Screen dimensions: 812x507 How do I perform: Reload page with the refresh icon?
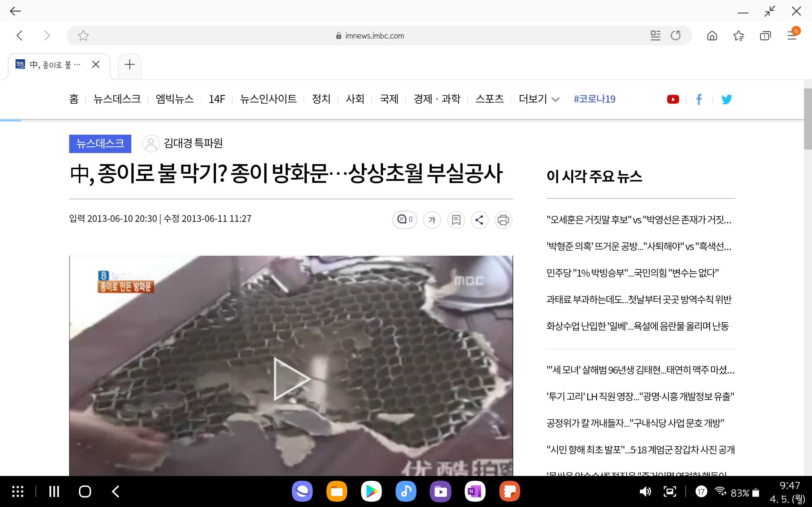675,35
